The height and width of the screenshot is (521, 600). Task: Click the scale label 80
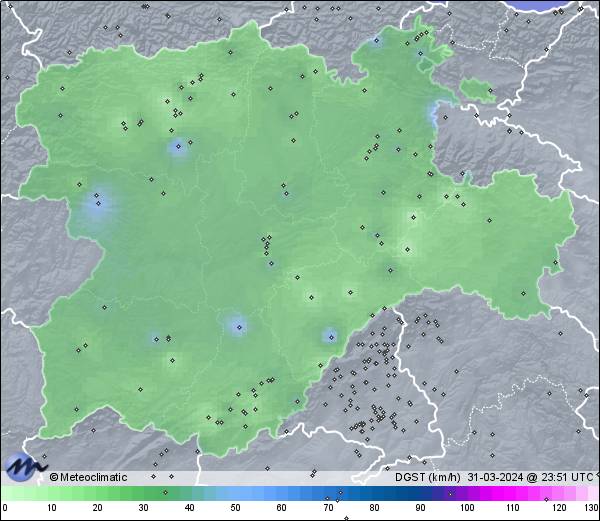tap(374, 508)
